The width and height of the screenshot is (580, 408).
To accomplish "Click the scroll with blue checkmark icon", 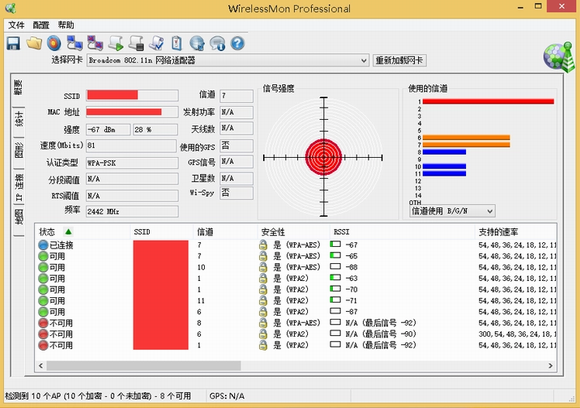I will pyautogui.click(x=156, y=43).
